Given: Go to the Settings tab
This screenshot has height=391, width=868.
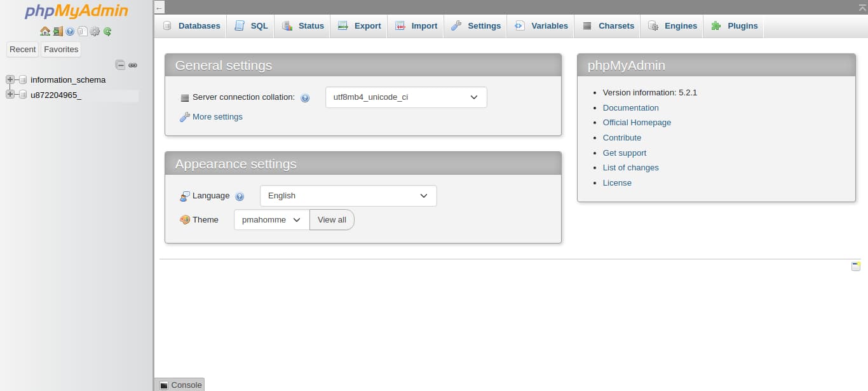Looking at the screenshot, I should (x=475, y=26).
